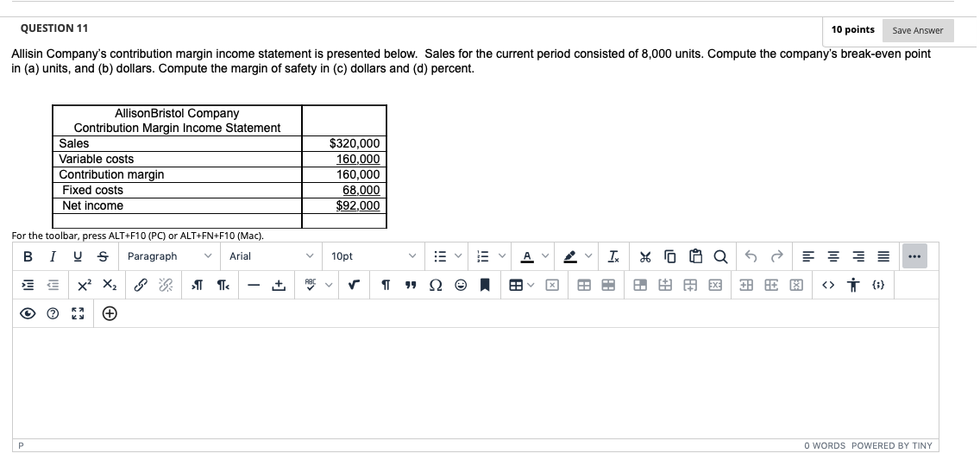Insert a table column after
980x466 pixels.
[770, 286]
